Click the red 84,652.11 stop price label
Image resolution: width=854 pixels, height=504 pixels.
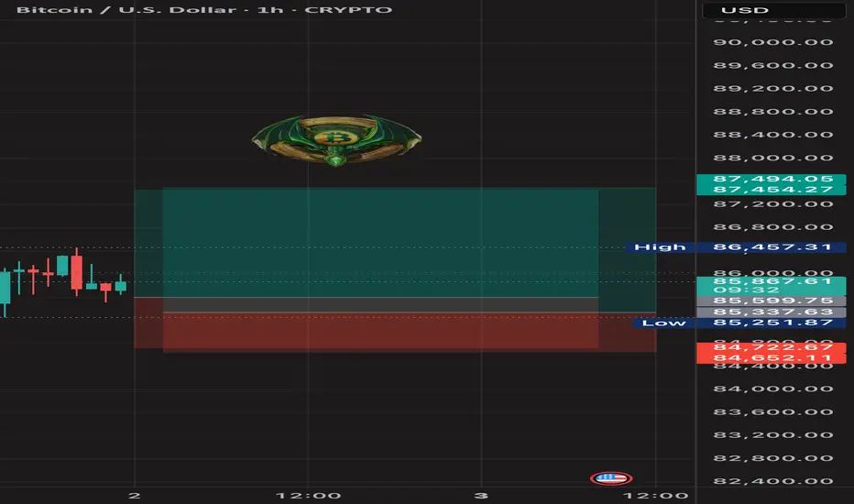[x=772, y=358]
